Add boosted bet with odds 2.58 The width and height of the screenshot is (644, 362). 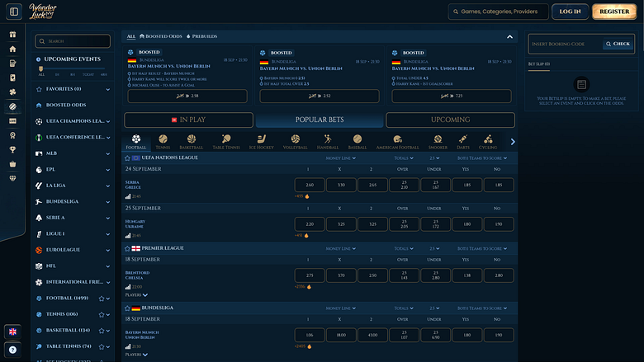(187, 96)
